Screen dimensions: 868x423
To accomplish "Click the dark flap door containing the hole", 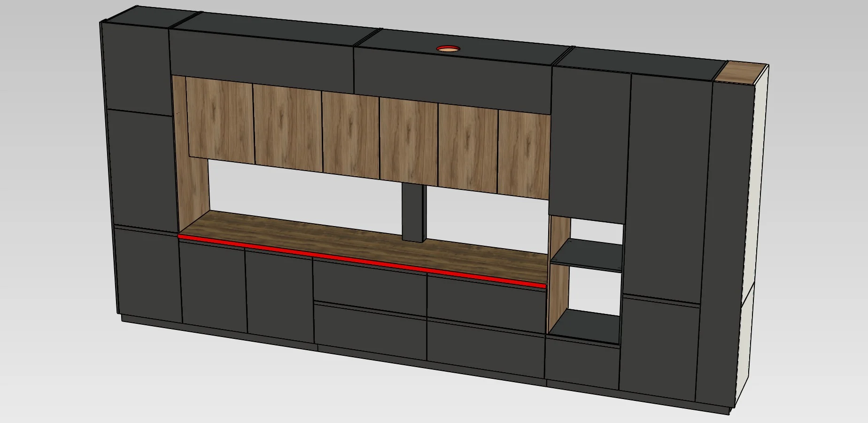I will [x=452, y=80].
